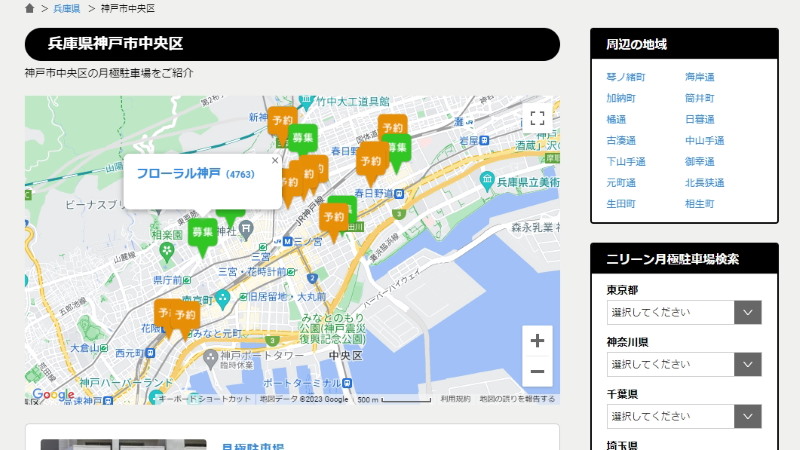This screenshot has height=450, width=800.
Task: Click the green 募集 marker near 相楽園
Action: coord(202,237)
